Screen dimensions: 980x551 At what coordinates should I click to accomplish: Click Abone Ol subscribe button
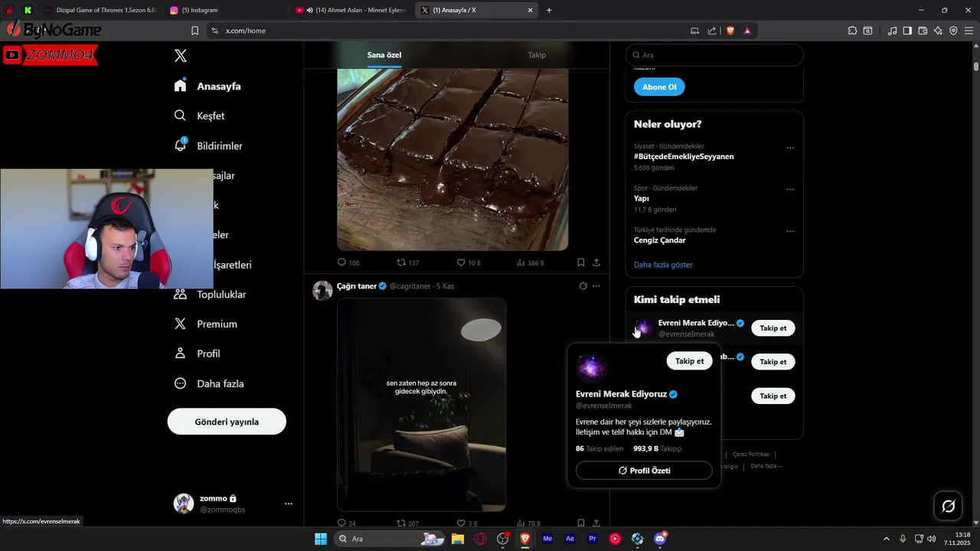659,87
